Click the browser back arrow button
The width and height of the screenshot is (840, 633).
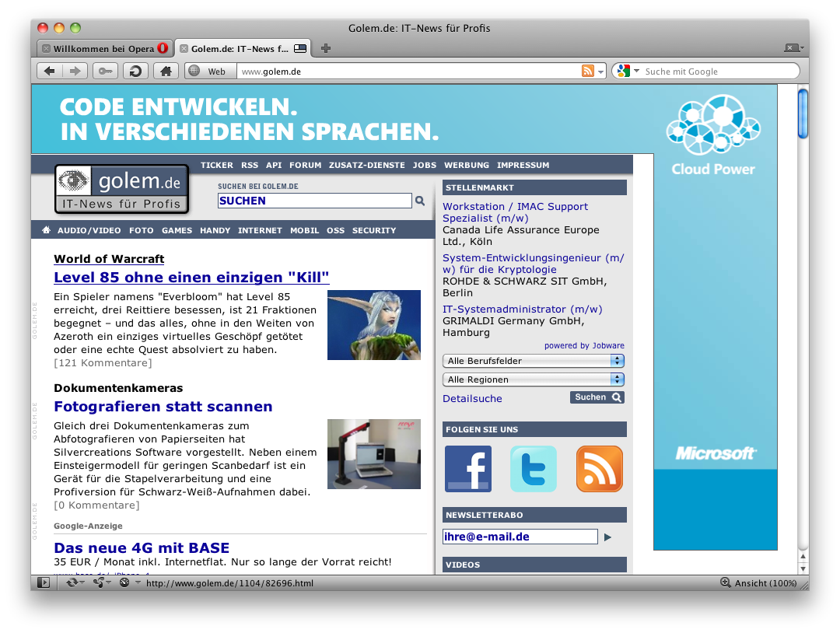point(49,72)
